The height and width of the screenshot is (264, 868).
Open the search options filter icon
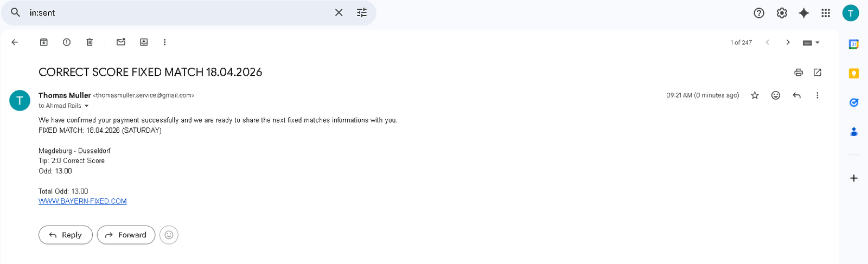click(x=362, y=12)
